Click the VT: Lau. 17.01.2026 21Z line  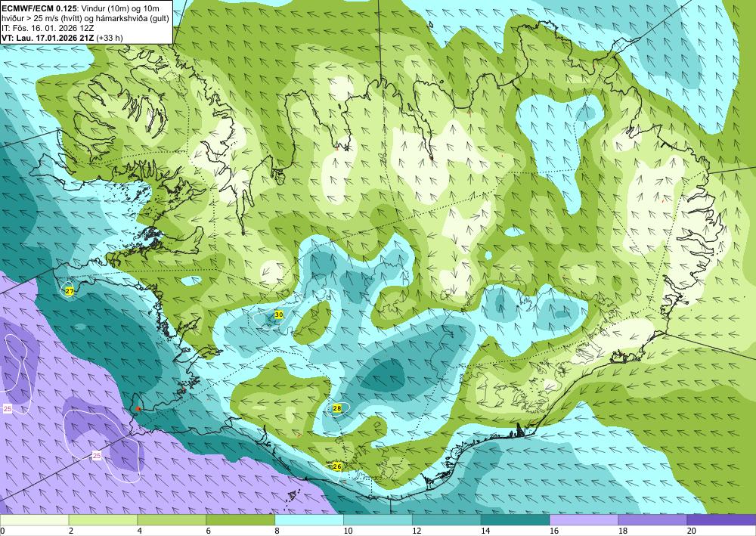[48, 38]
